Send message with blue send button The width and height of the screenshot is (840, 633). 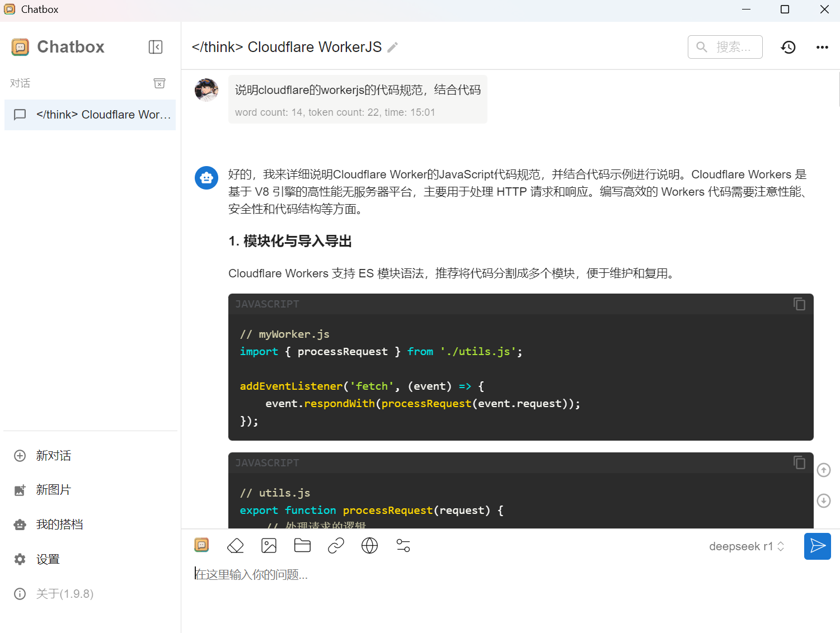(817, 546)
